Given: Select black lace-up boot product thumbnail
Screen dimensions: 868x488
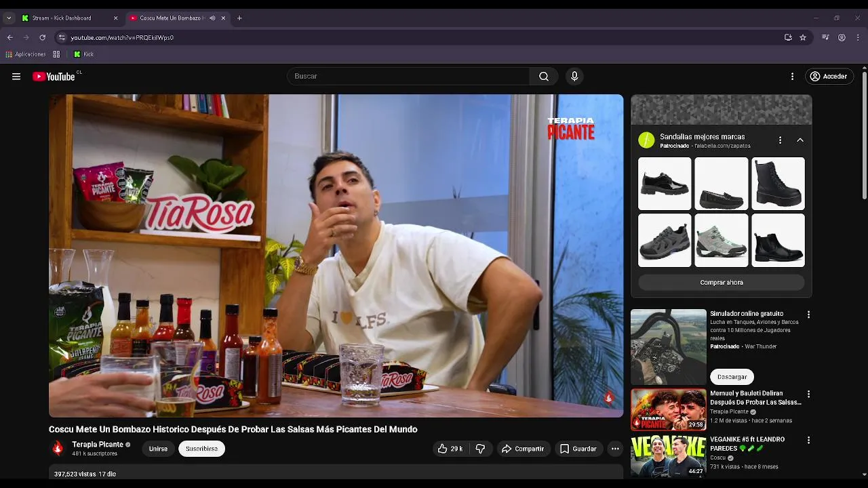Looking at the screenshot, I should coord(778,184).
